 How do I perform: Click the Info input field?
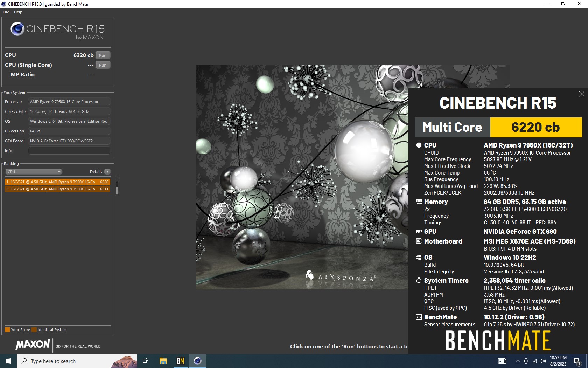point(69,151)
